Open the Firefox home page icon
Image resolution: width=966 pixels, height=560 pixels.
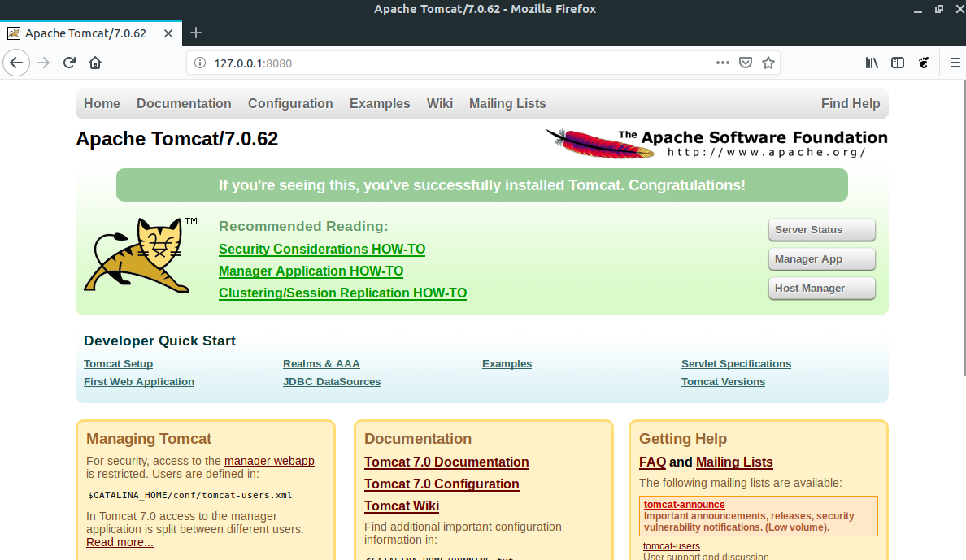[x=95, y=63]
